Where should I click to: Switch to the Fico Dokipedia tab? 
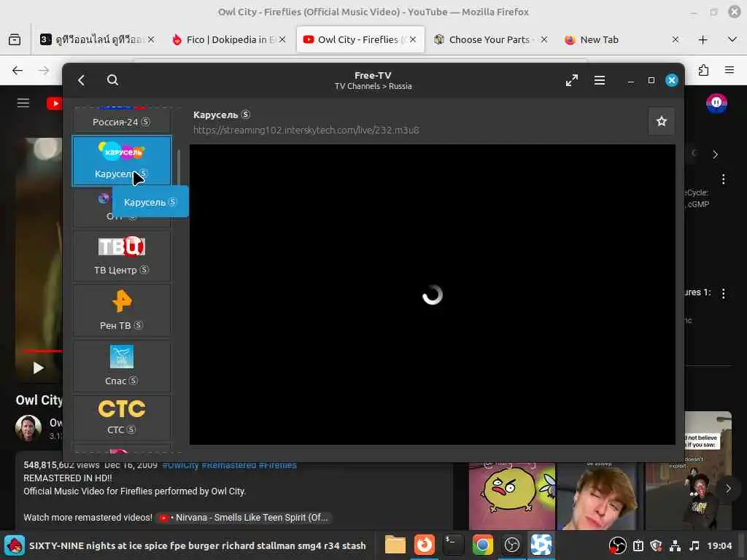[229, 39]
